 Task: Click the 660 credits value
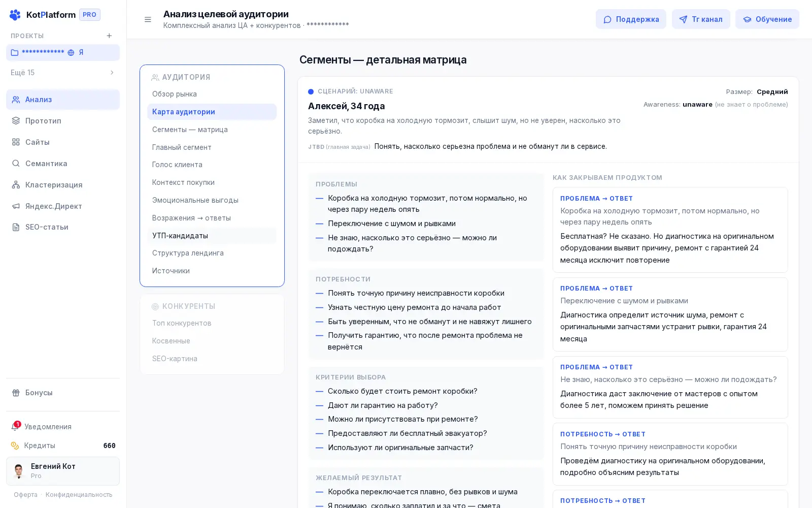point(109,446)
